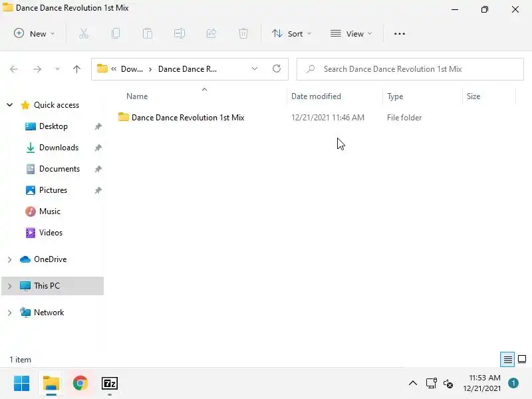Go back with the left arrow

pyautogui.click(x=14, y=69)
